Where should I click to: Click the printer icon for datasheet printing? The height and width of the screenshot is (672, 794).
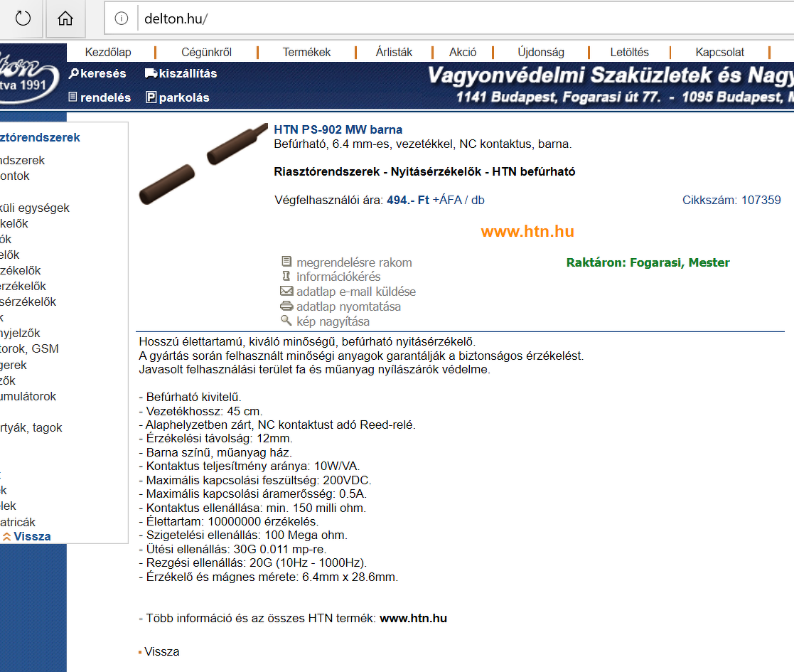pos(286,306)
